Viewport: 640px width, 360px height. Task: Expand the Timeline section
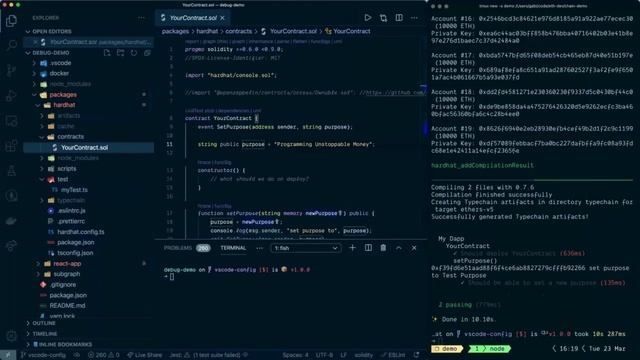click(x=89, y=334)
